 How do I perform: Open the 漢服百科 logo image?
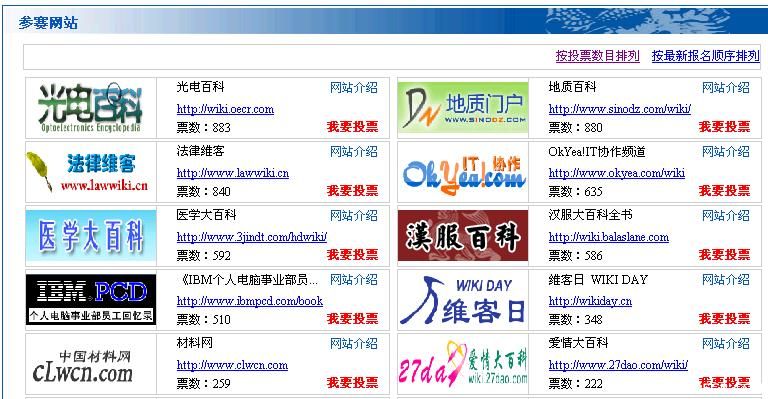(x=463, y=236)
